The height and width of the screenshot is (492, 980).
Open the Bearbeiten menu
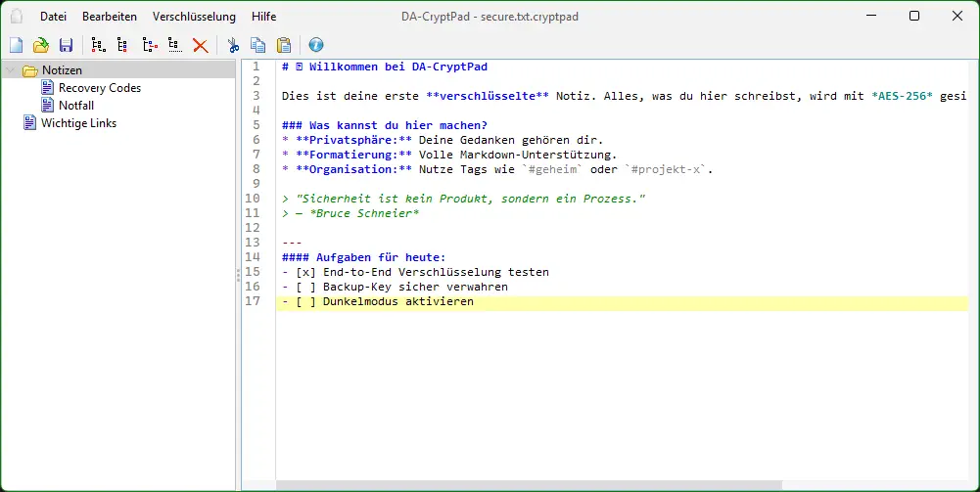(x=110, y=17)
